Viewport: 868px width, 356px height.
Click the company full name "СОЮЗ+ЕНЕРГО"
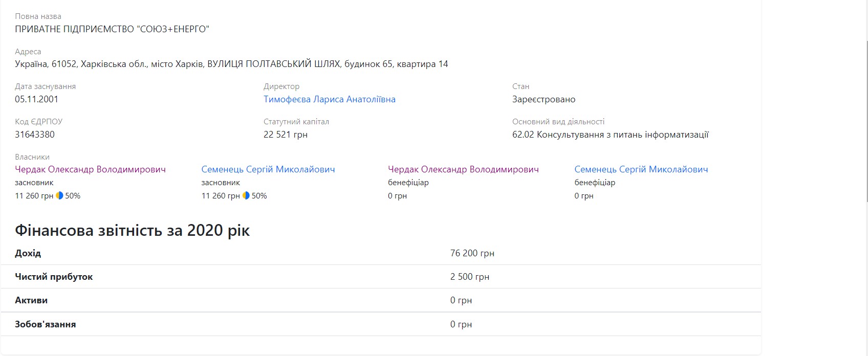coord(112,29)
